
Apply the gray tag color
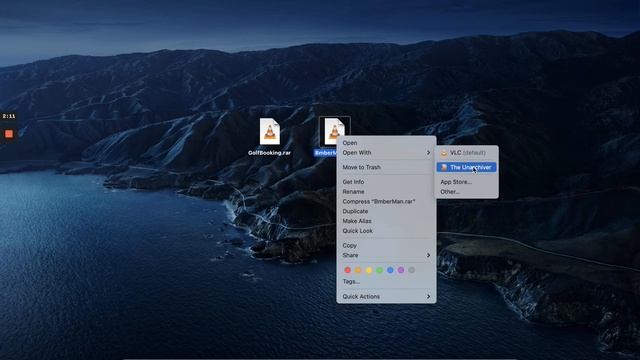(x=412, y=270)
